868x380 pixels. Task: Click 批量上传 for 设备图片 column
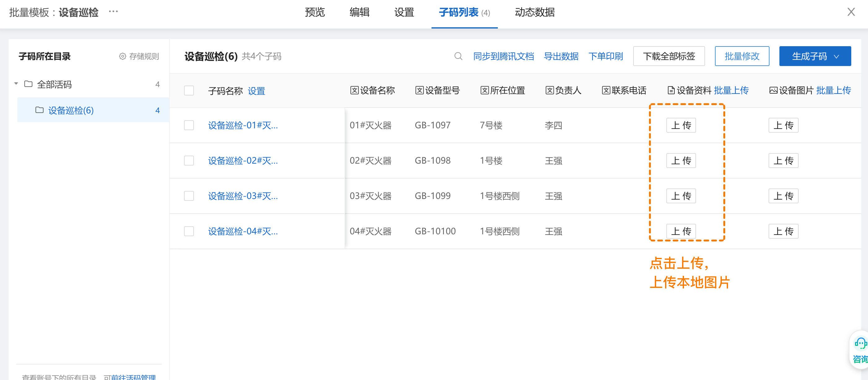834,91
